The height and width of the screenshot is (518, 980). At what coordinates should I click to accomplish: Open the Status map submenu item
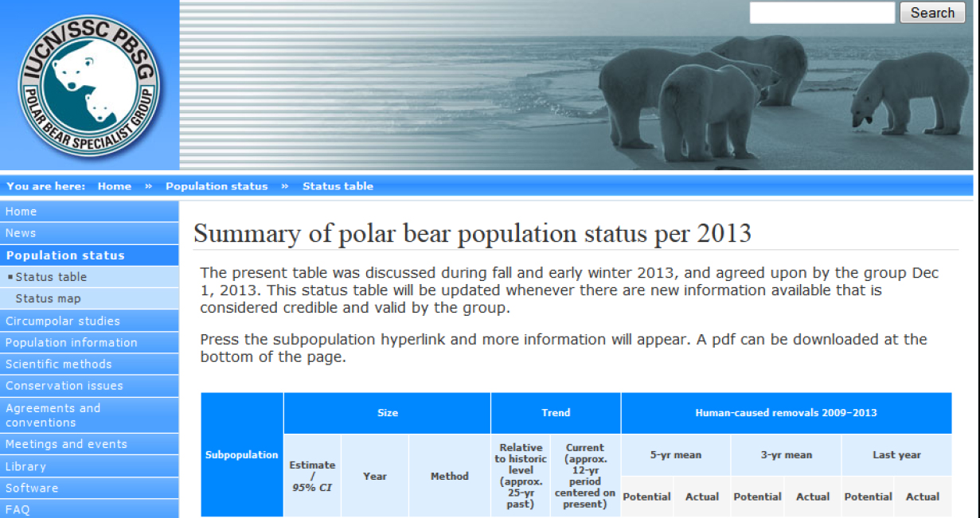click(x=48, y=298)
